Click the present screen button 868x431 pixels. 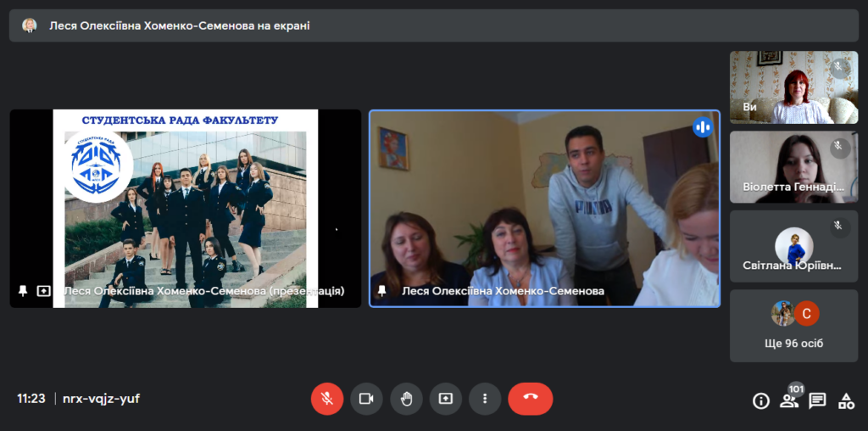(446, 399)
